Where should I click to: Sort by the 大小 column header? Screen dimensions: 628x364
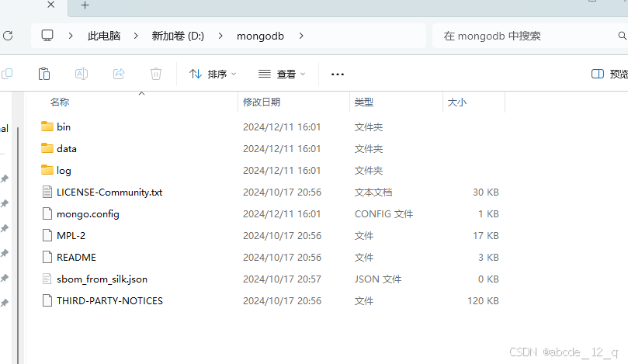457,102
